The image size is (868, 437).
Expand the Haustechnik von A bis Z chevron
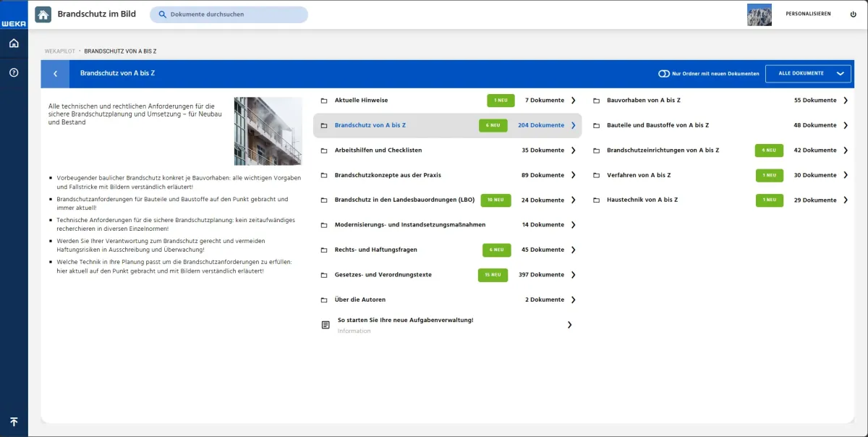[845, 200]
